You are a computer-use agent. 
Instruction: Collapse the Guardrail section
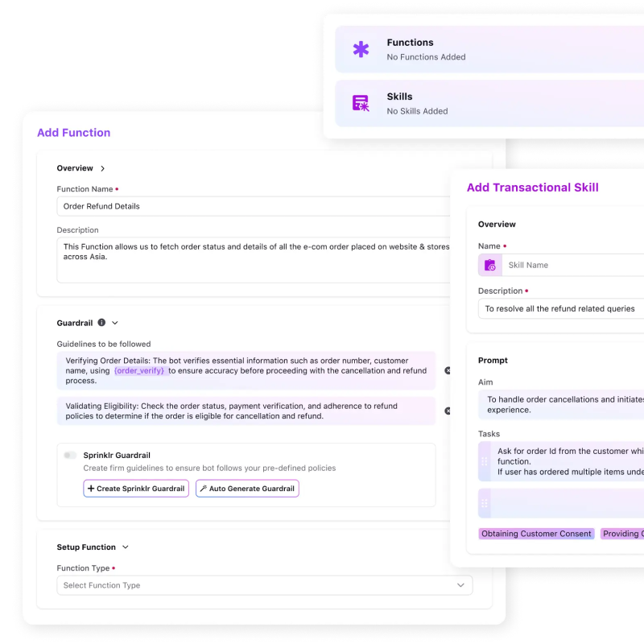(115, 323)
